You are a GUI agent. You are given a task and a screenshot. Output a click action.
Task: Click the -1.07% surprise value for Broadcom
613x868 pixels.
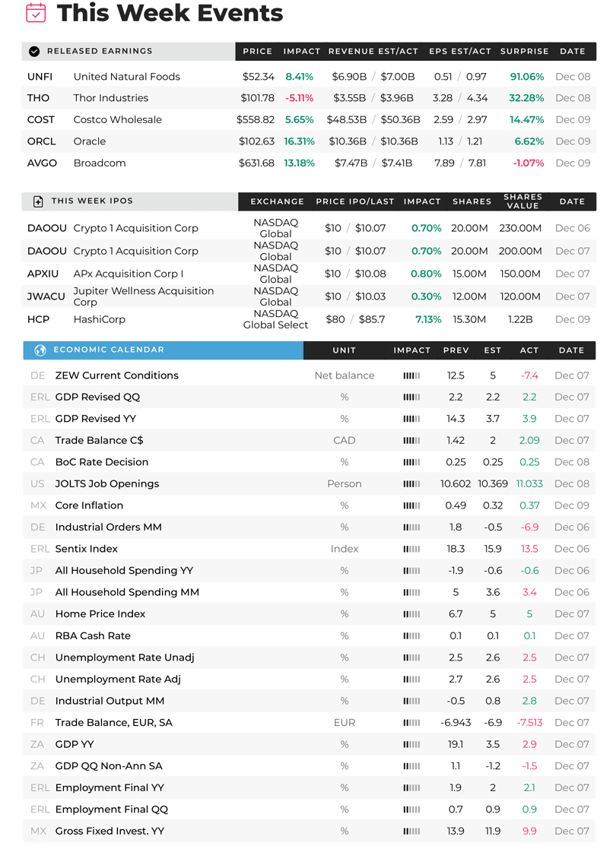point(529,163)
